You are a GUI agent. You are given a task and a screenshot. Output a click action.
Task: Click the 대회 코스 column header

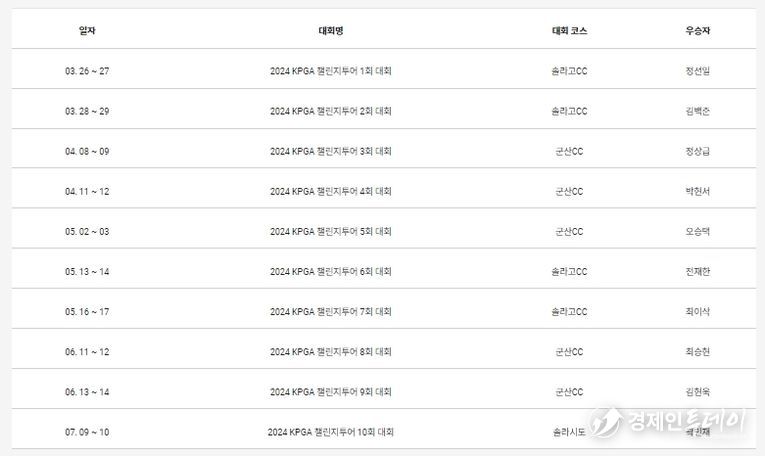569,31
